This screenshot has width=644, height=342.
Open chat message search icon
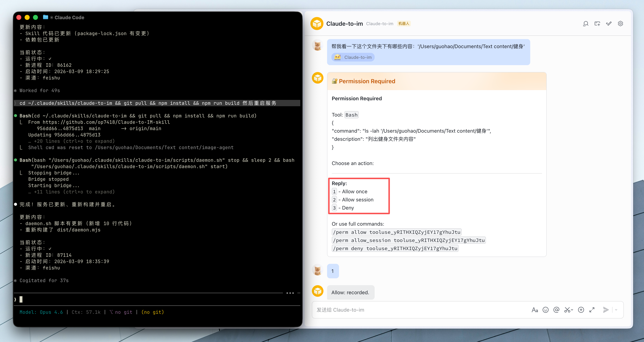pos(586,24)
